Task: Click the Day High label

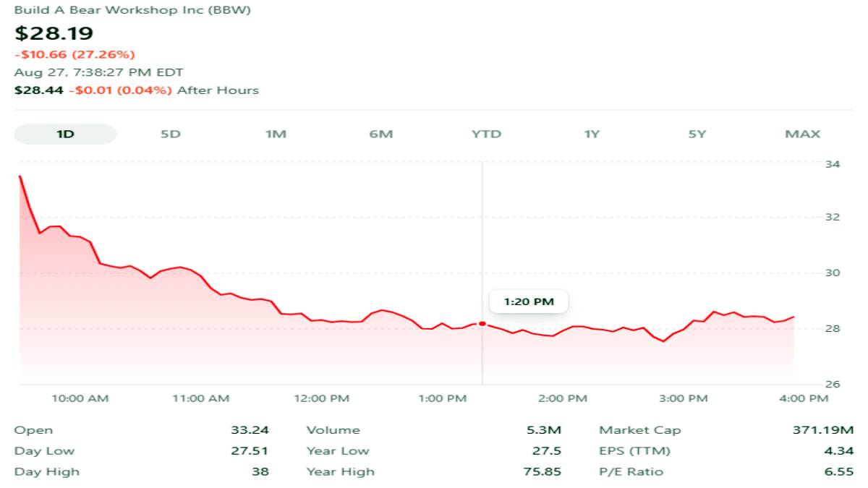Action: click(47, 472)
